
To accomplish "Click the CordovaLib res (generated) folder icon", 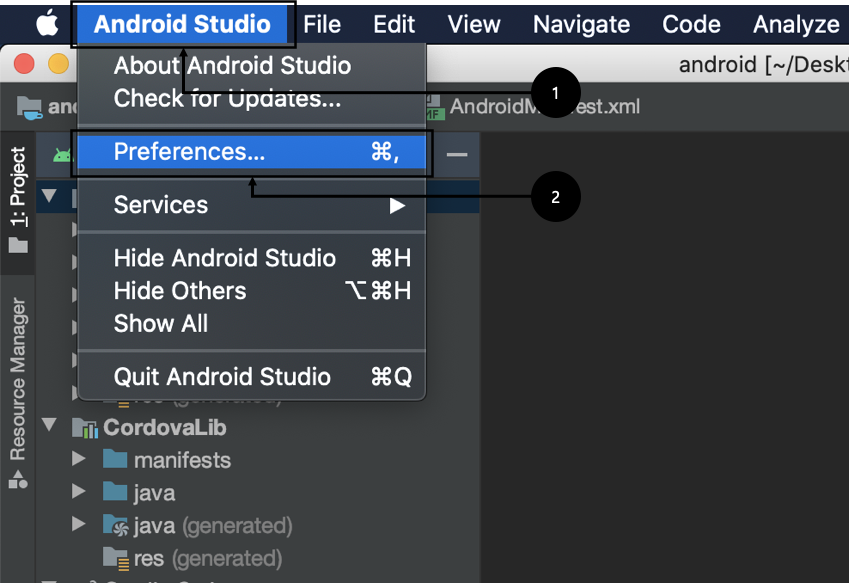I will (116, 559).
